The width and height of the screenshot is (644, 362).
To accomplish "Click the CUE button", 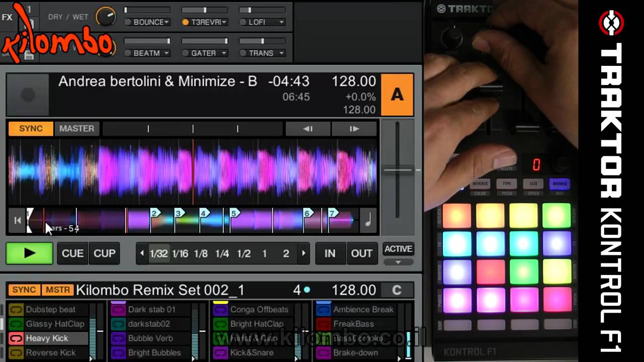I will (x=72, y=253).
